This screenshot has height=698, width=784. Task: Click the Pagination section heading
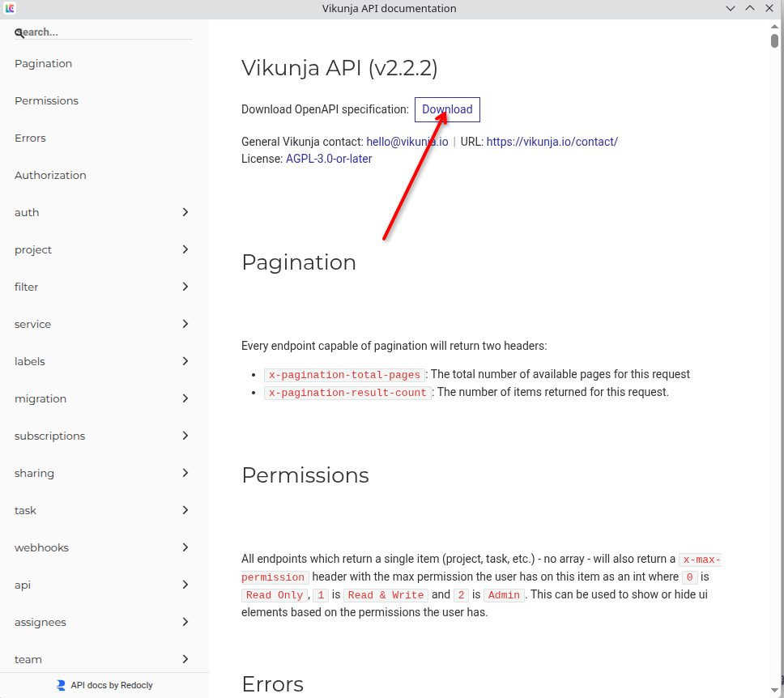pyautogui.click(x=299, y=262)
